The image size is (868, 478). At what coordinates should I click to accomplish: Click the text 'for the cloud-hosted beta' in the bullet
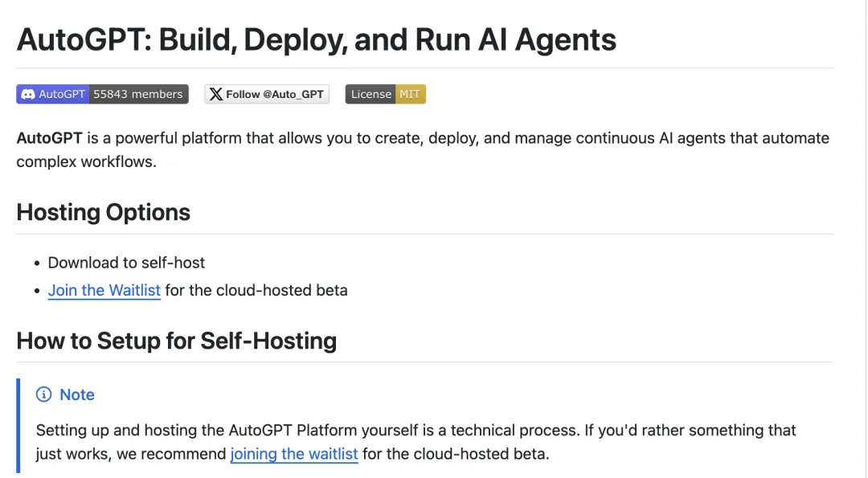tap(256, 290)
